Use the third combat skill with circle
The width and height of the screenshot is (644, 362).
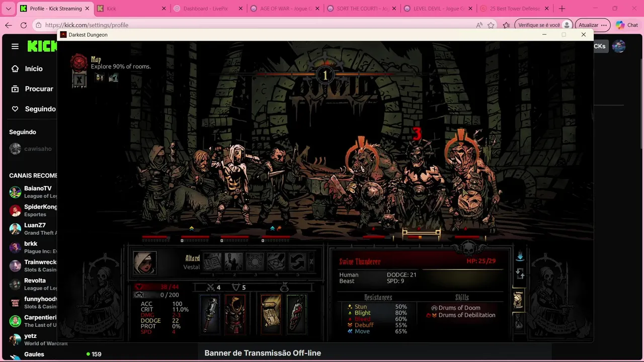point(255,262)
